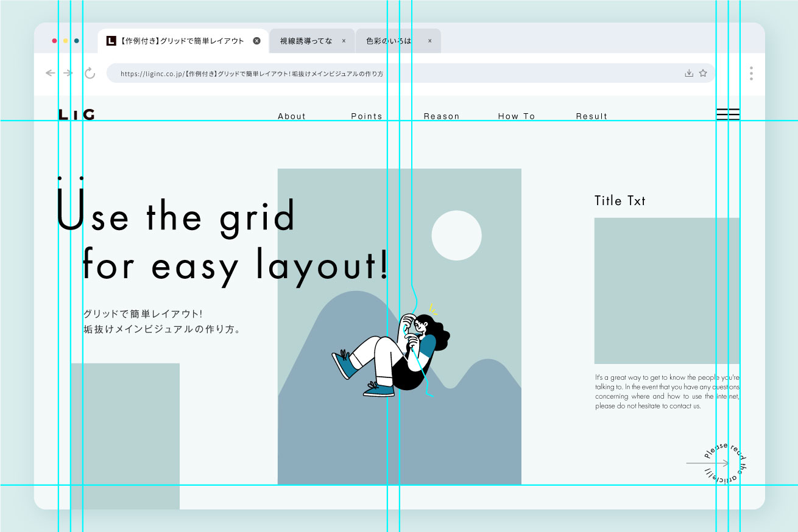Screen dimensions: 798x532
Task: Click the browser back arrow
Action: 51,73
